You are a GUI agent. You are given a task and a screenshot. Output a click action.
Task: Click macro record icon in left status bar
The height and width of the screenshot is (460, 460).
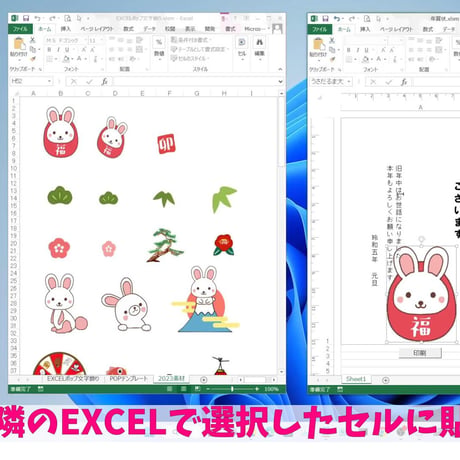coord(41,389)
